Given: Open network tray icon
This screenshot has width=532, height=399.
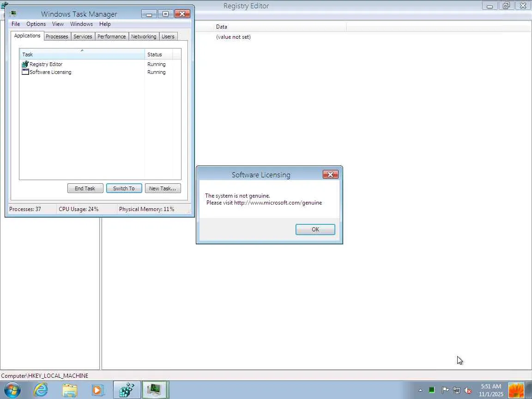Looking at the screenshot, I should pyautogui.click(x=457, y=391).
